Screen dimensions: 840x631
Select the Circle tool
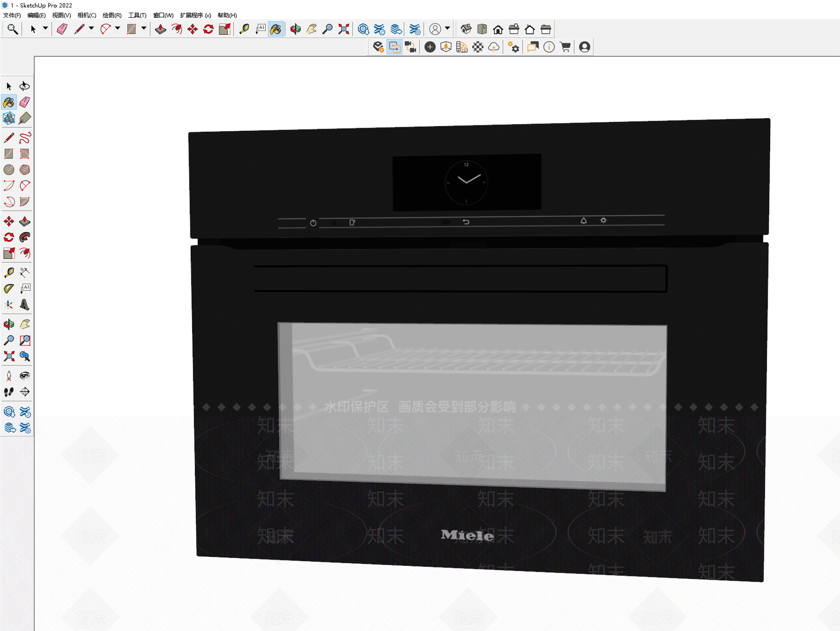click(x=9, y=170)
